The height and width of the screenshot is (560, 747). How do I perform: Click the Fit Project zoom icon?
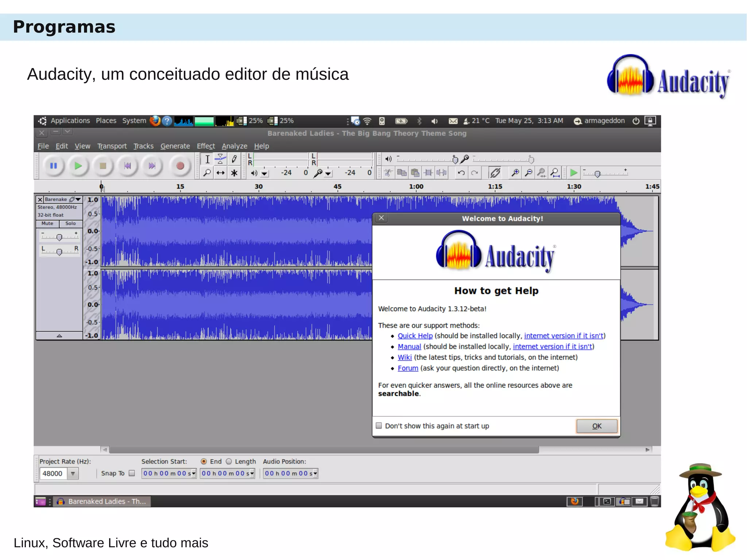point(555,173)
